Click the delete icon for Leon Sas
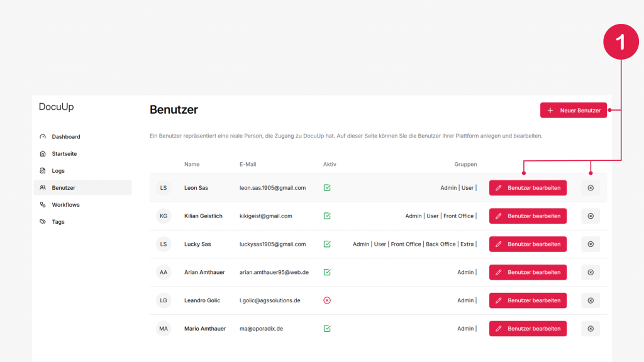The height and width of the screenshot is (362, 644). click(x=590, y=188)
